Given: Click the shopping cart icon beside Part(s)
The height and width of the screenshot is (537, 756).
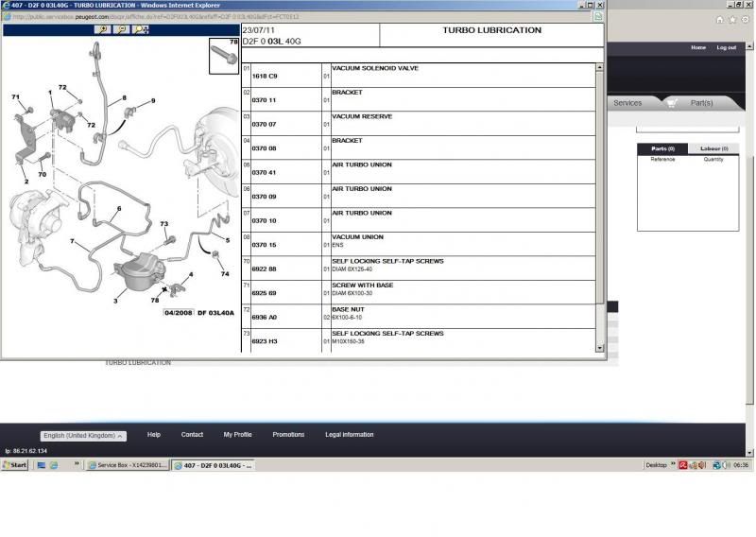Looking at the screenshot, I should 671,103.
